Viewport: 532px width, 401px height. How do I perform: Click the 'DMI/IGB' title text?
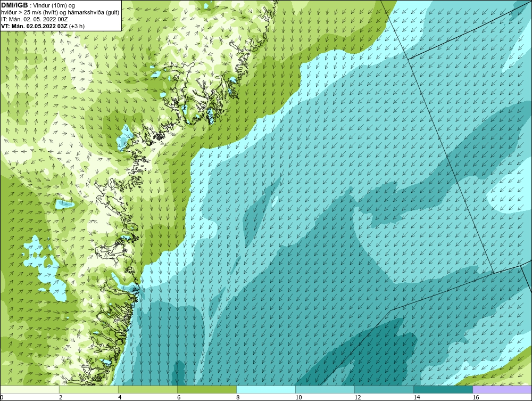pos(14,5)
